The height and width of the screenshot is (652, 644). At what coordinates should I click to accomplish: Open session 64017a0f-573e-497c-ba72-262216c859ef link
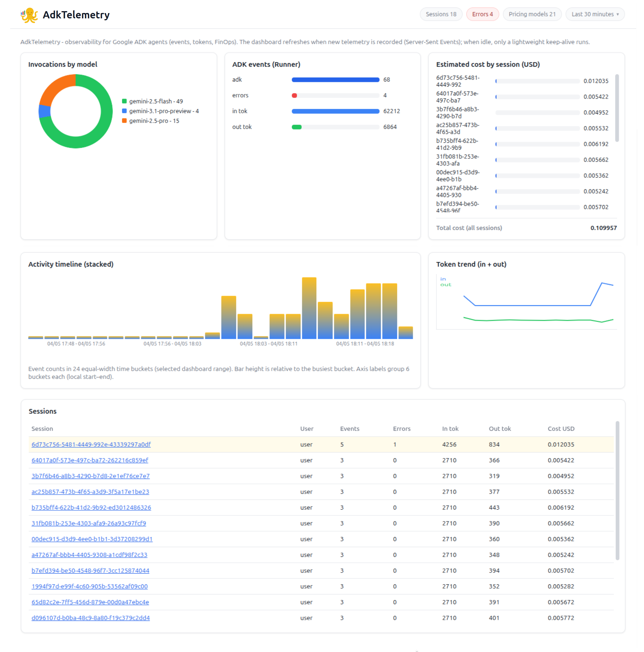[90, 460]
